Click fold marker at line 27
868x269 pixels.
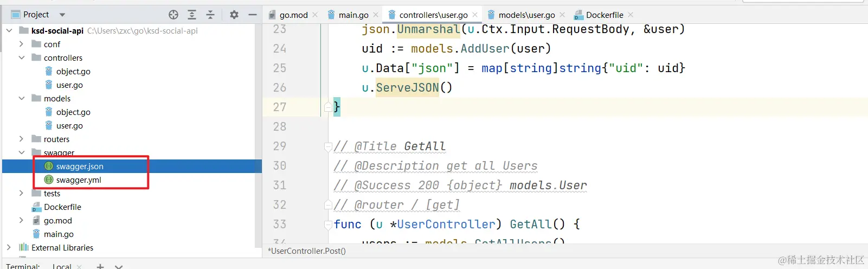point(328,107)
